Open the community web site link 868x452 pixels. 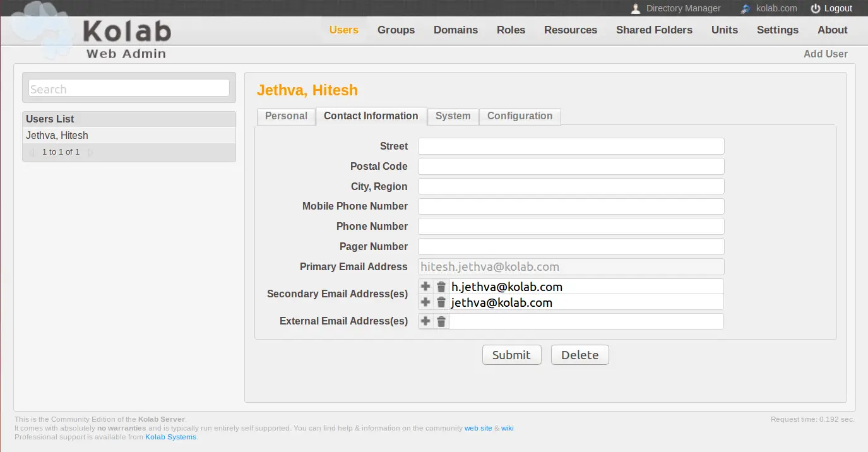(x=479, y=428)
